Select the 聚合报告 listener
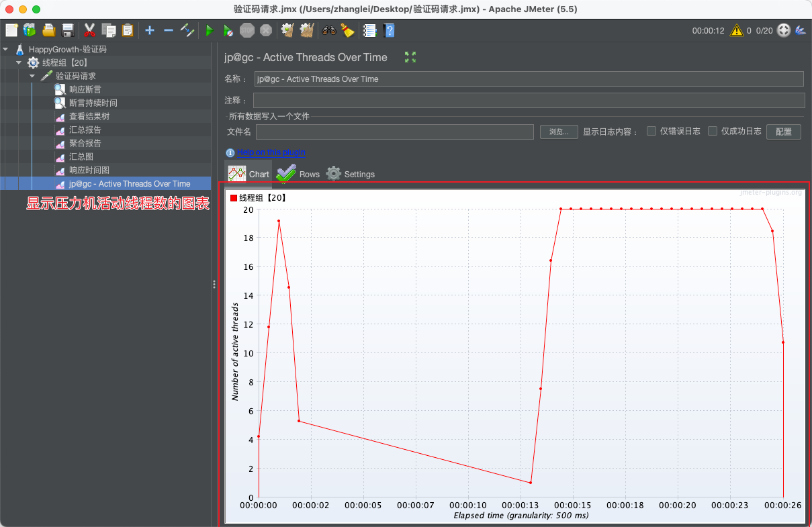The image size is (812, 527). [x=85, y=143]
